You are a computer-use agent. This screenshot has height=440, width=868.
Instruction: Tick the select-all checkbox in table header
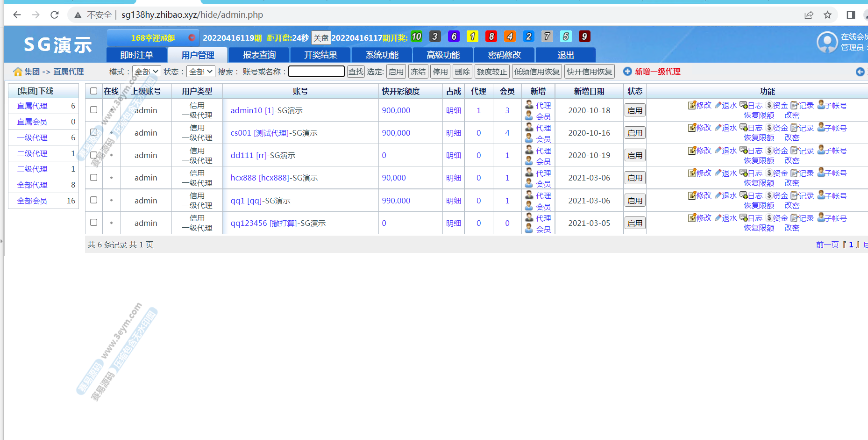94,91
